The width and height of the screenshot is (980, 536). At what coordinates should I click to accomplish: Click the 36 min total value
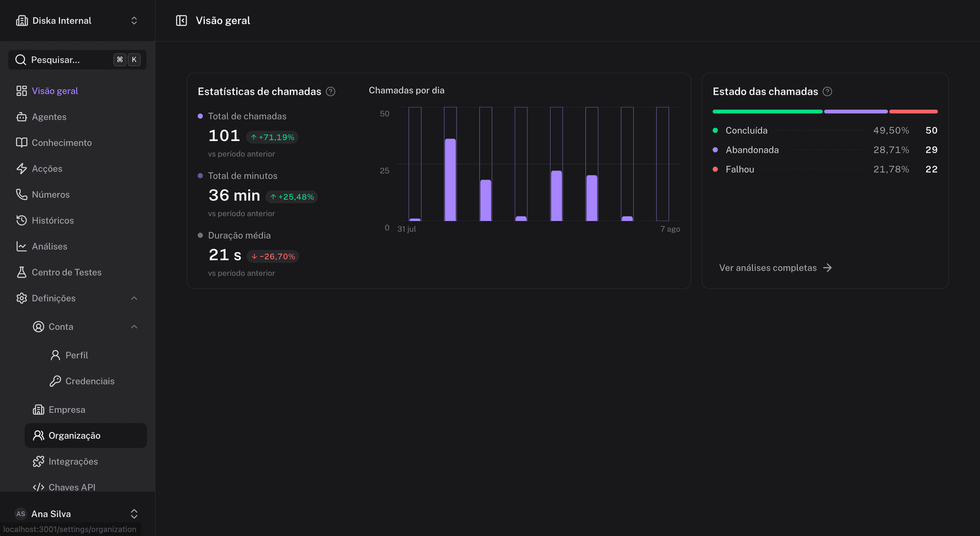[234, 195]
